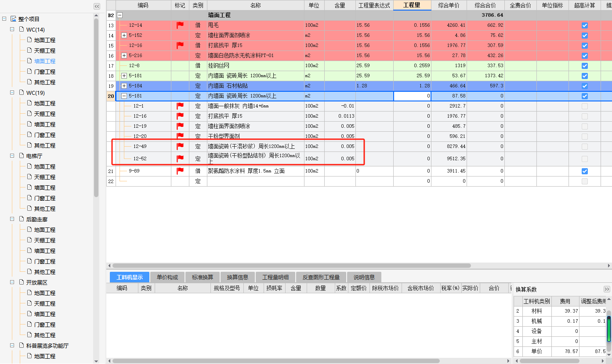Click the red flag on sub-row 12-19

[180, 126]
